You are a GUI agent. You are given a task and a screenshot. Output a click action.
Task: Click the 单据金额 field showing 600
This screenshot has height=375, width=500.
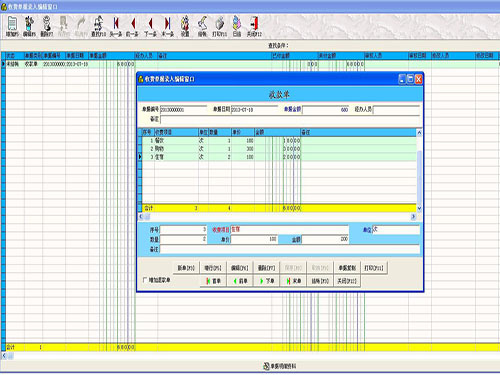tap(326, 110)
